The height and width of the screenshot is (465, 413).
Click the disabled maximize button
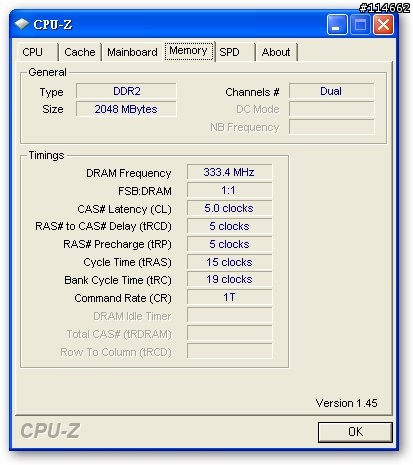(x=360, y=25)
